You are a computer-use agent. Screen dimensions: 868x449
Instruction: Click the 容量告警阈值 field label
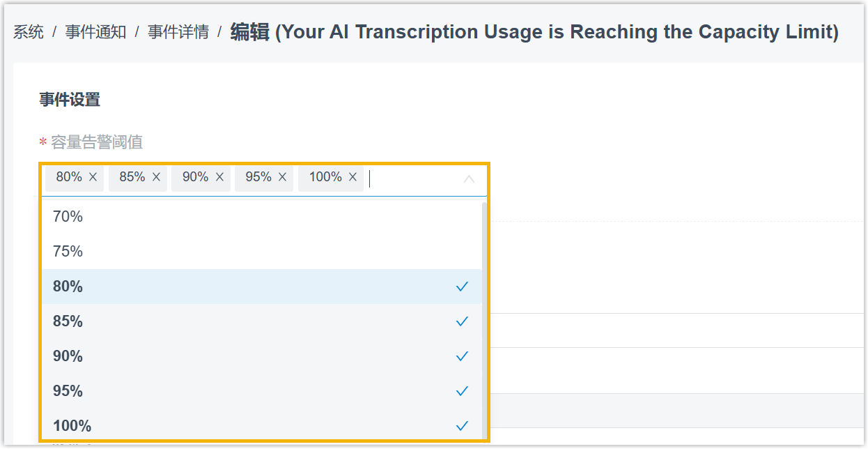97,142
